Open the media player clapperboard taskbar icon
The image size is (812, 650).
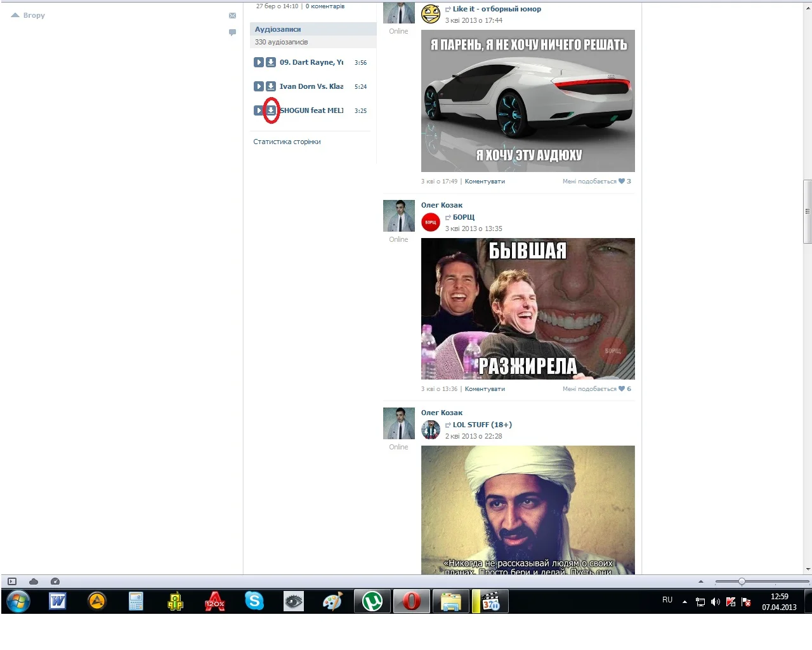point(490,601)
